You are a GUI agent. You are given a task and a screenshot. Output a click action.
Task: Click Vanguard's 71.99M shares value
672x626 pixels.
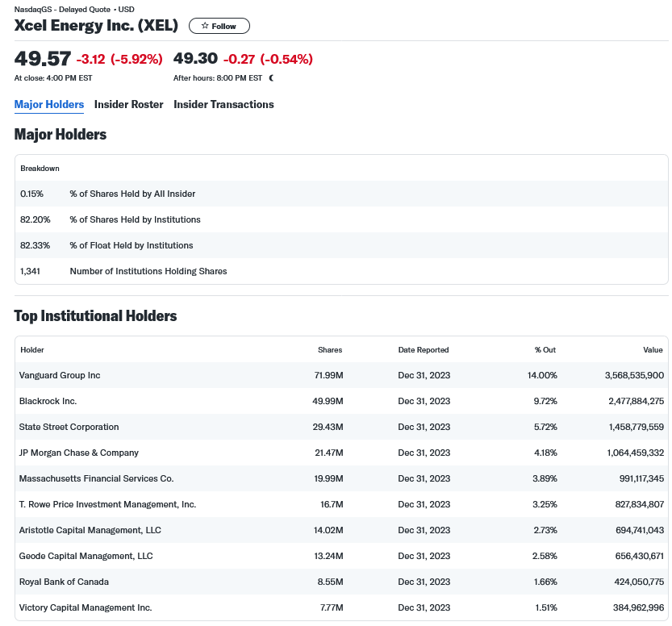328,375
